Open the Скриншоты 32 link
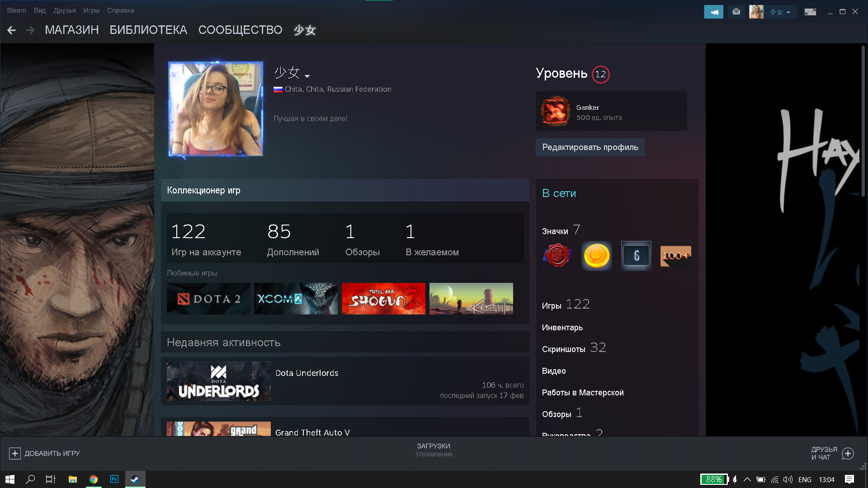The image size is (868, 488). click(574, 348)
